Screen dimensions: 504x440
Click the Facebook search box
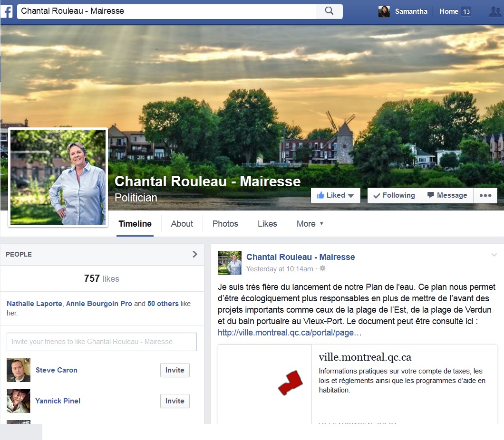pos(166,11)
